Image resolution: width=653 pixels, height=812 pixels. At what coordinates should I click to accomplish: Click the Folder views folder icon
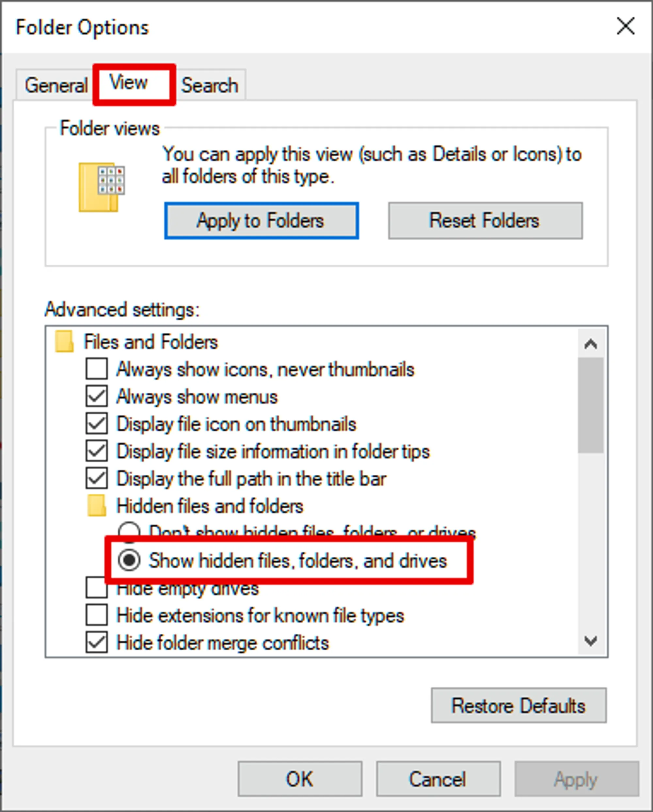point(101,187)
